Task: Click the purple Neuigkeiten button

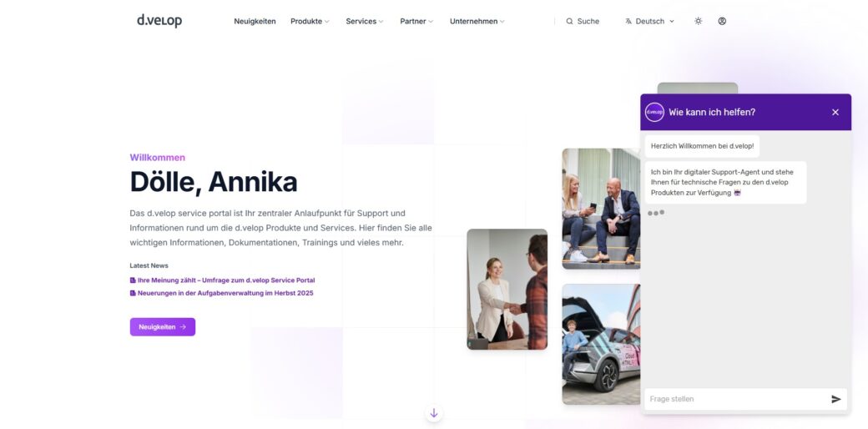Action: point(163,327)
